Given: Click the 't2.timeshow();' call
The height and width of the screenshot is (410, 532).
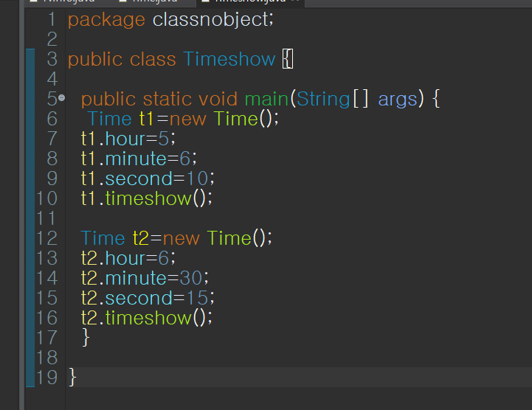Looking at the screenshot, I should (x=147, y=318).
